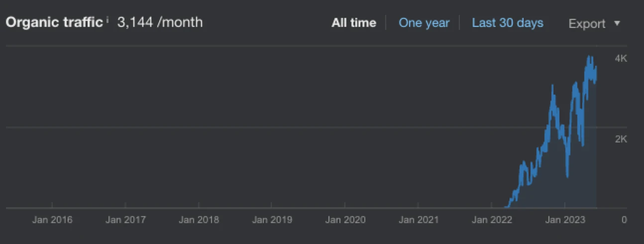Click the Jan 2022 axis label
The image size is (644, 244).
point(492,220)
